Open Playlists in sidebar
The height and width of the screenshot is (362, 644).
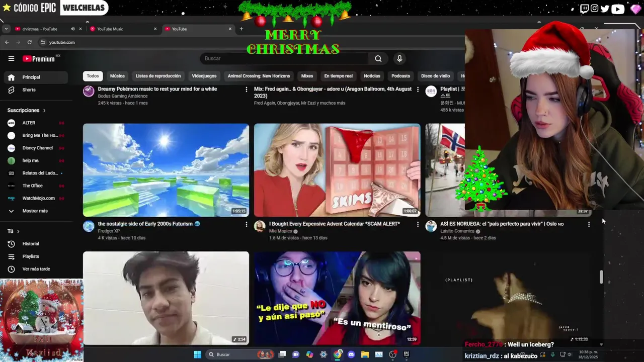click(35, 256)
